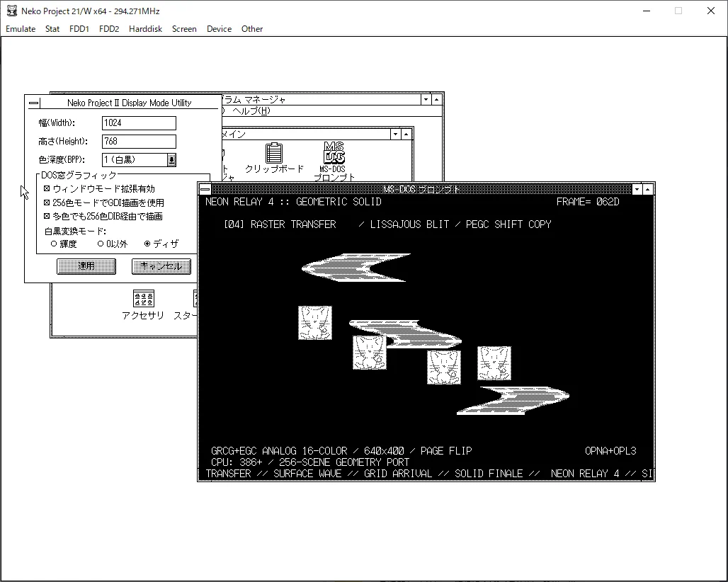Screen dimensions: 728x582
Task: Open the MS-DOS プロンプト window control-menu box
Action: point(205,189)
